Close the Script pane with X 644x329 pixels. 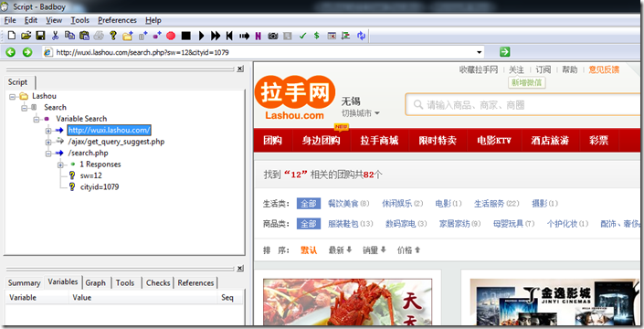240,69
